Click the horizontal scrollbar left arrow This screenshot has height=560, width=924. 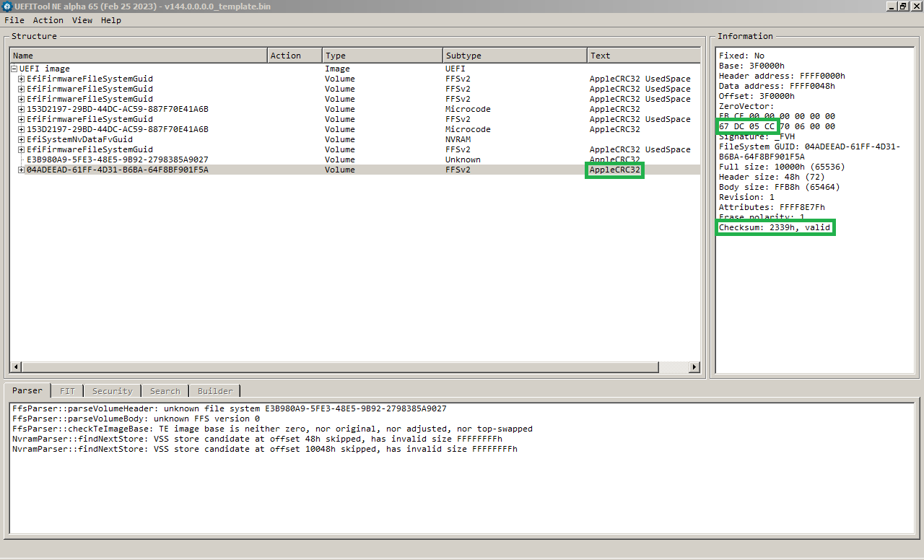click(15, 367)
